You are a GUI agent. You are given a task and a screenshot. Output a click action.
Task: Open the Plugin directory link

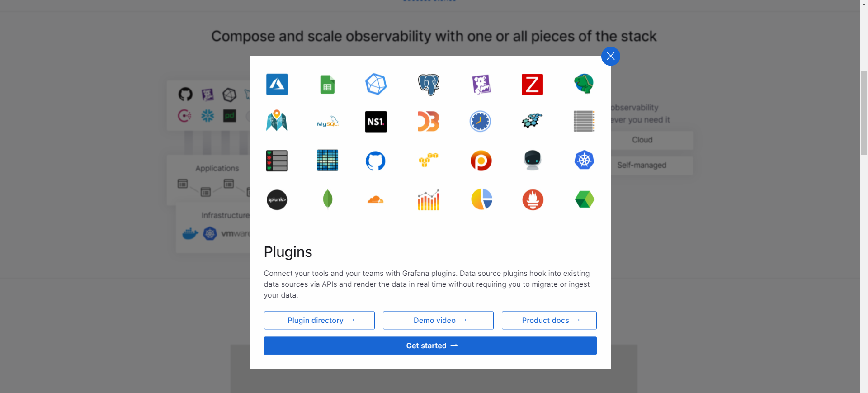(x=319, y=320)
